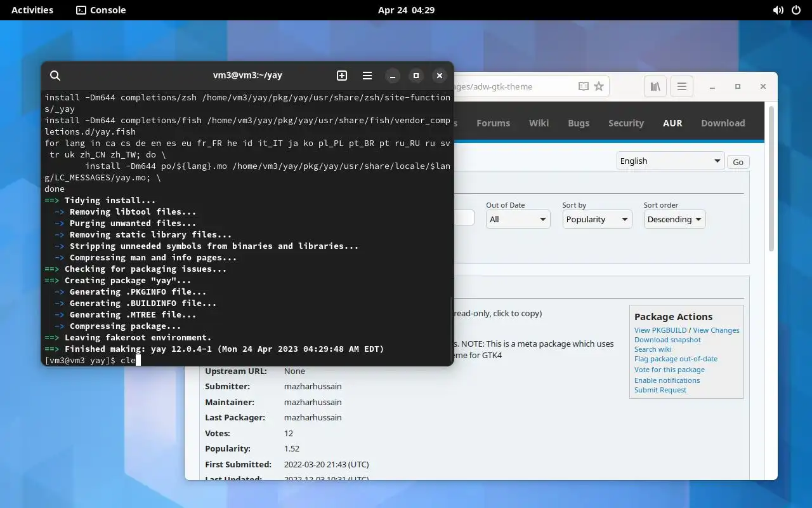
Task: Open the Download navigation link
Action: pyautogui.click(x=723, y=123)
